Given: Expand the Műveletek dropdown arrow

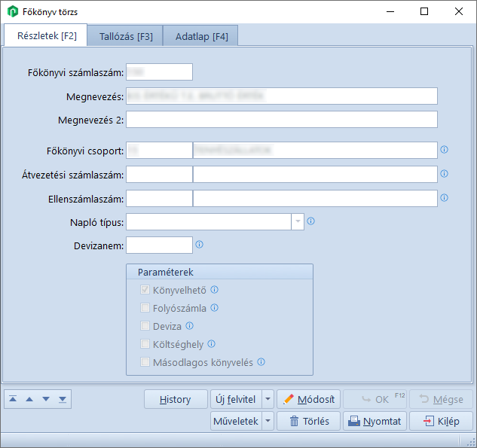Looking at the screenshot, I should coord(268,421).
